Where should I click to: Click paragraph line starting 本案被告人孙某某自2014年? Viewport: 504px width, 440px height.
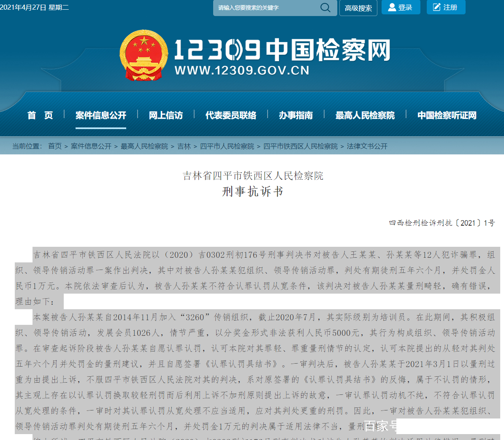[x=264, y=317]
